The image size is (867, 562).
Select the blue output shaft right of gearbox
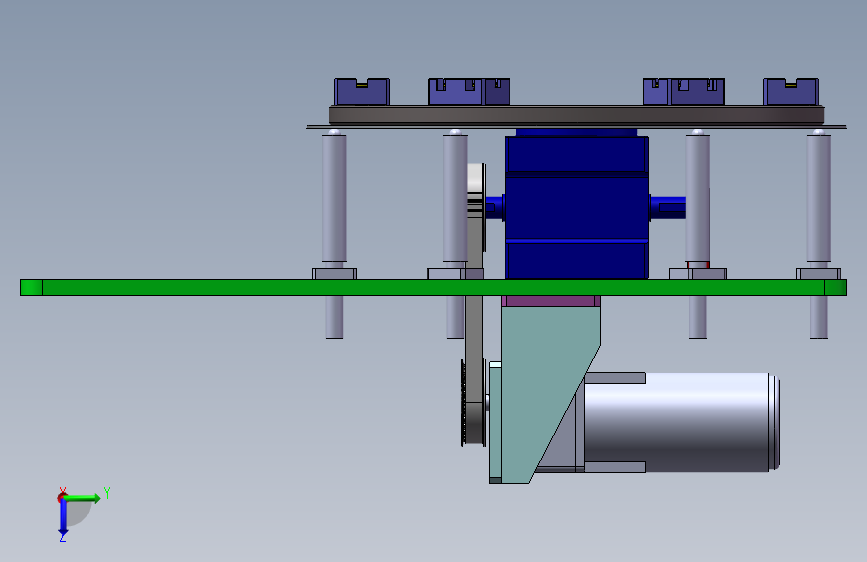pos(667,207)
